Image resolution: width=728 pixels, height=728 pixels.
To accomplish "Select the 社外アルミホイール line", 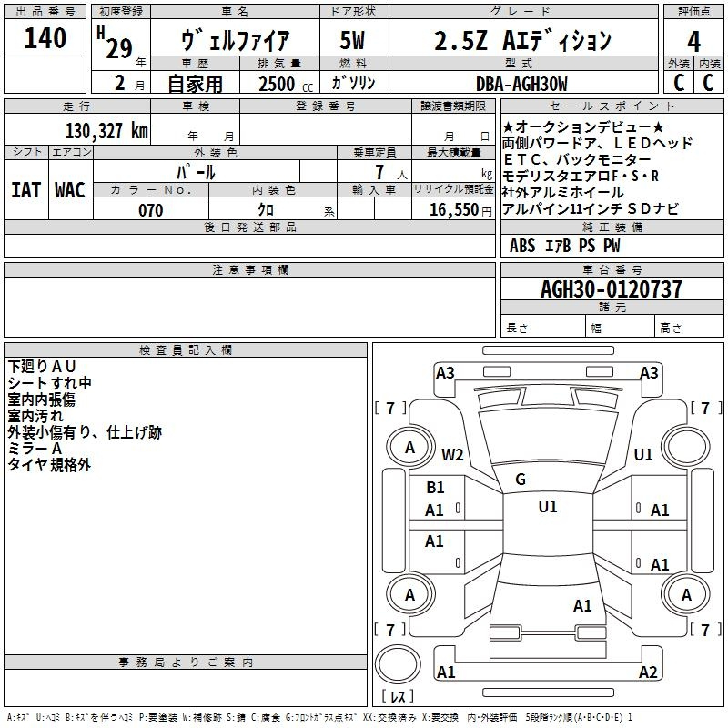I will click(x=562, y=192).
